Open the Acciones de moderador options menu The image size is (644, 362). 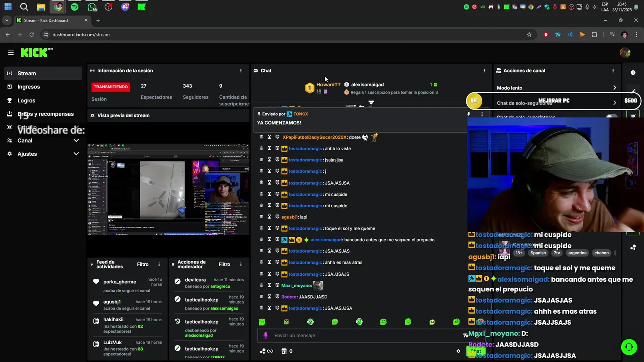tap(241, 264)
